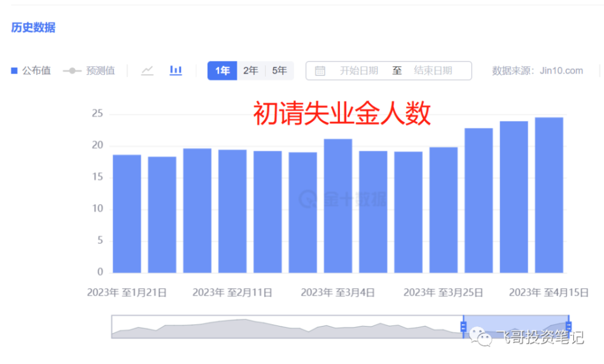The image size is (604, 364).
Task: Grab the right handle of range slider
Action: [x=568, y=327]
